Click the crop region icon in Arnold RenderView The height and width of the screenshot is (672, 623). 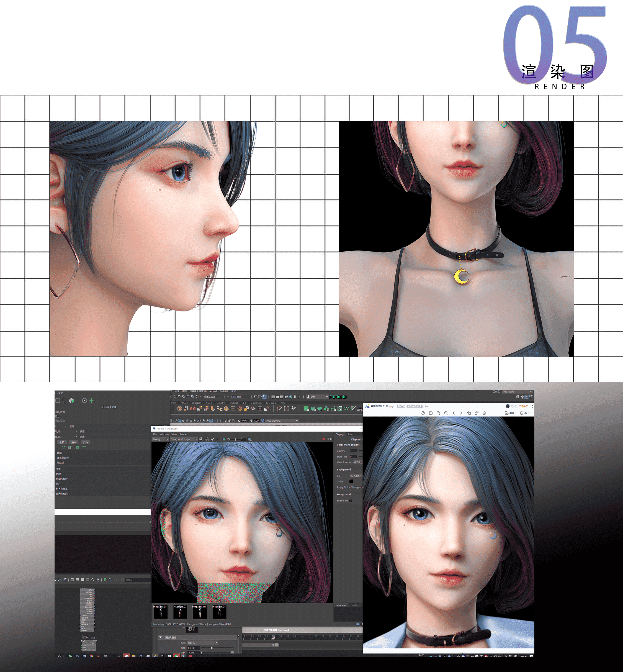224,439
